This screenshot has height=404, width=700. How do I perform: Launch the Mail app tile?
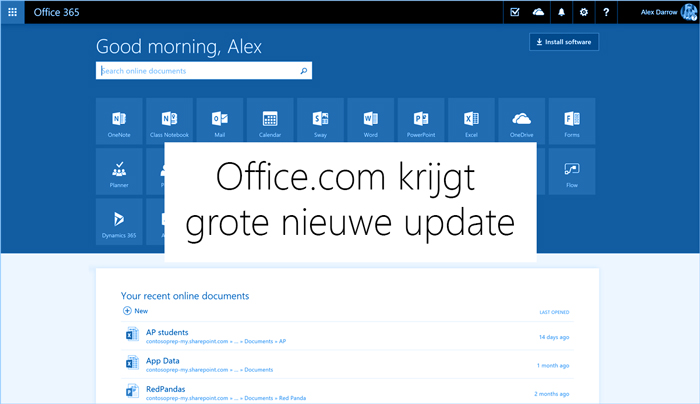[220, 121]
